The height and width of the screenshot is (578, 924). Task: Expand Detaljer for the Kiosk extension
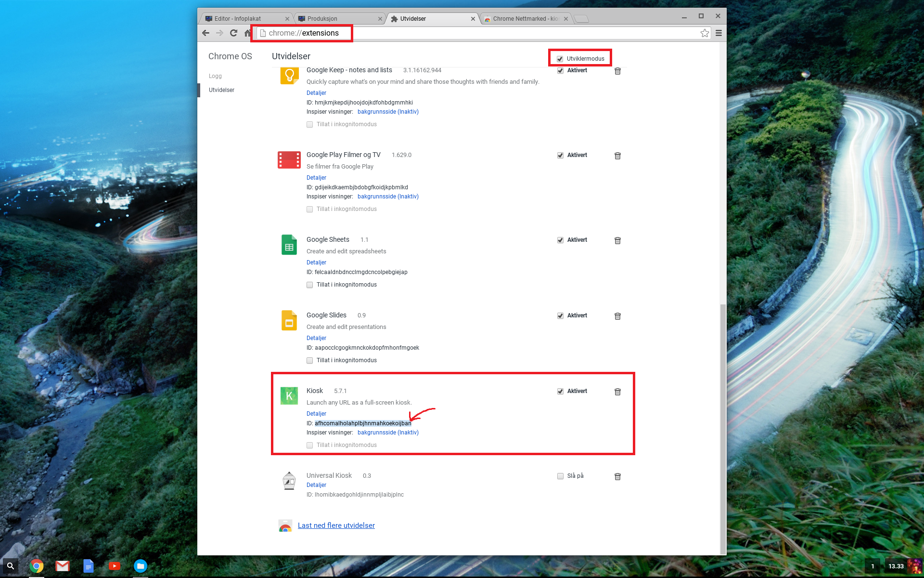(x=316, y=413)
